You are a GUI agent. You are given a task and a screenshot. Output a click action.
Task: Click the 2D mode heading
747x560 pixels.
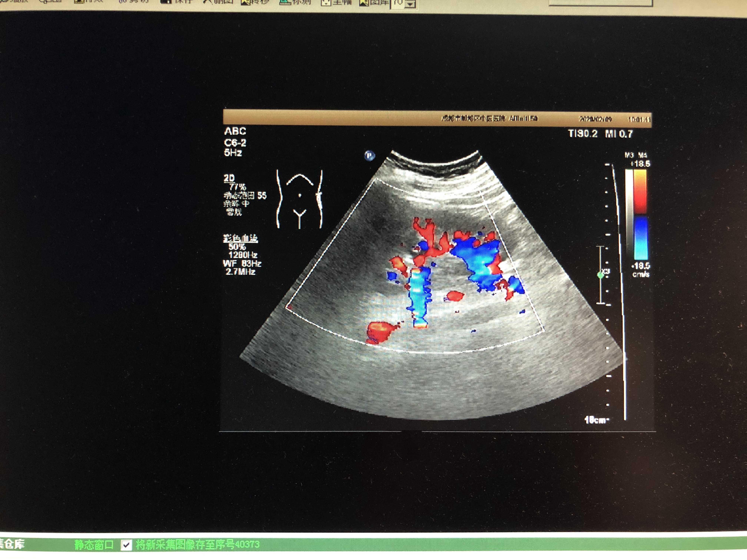[229, 178]
